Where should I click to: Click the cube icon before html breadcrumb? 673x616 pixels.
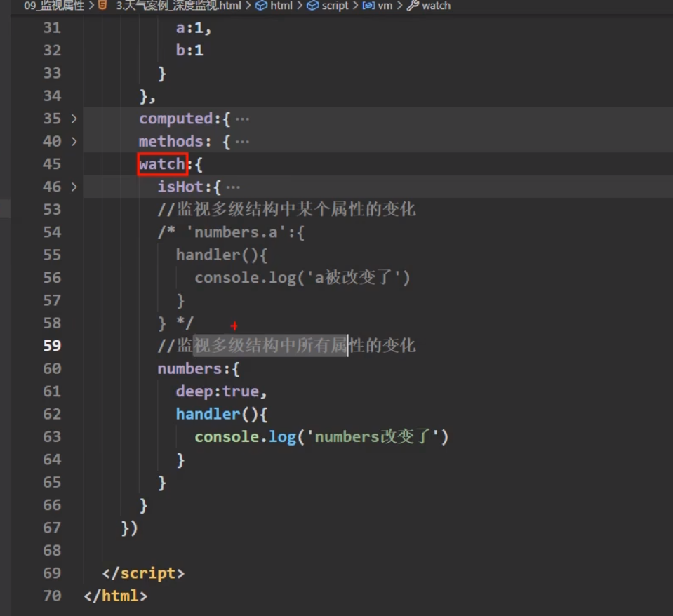point(261,6)
